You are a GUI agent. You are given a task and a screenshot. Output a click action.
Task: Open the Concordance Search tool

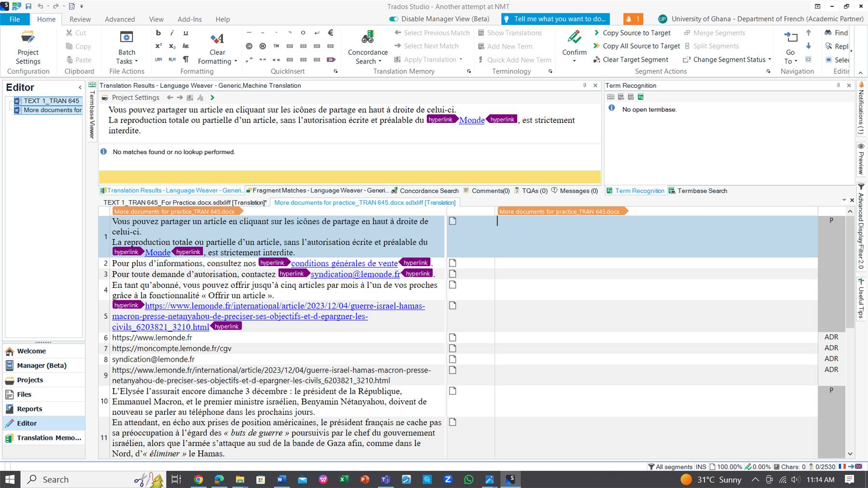367,47
